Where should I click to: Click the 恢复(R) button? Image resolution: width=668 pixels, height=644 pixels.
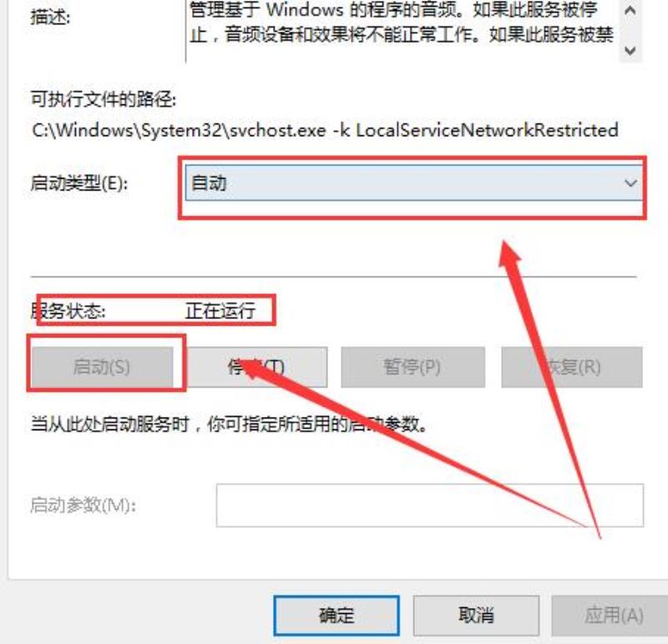click(x=572, y=367)
